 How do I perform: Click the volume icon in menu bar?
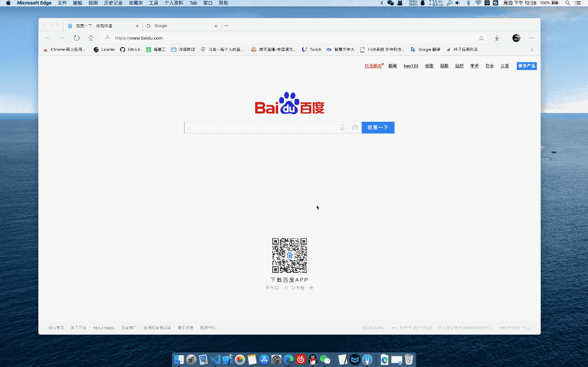coord(457,3)
